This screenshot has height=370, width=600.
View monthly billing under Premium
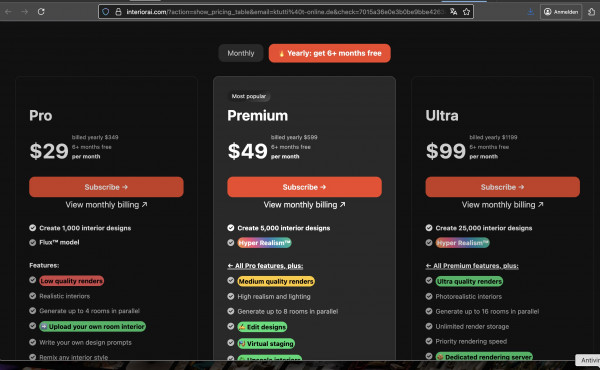click(305, 205)
